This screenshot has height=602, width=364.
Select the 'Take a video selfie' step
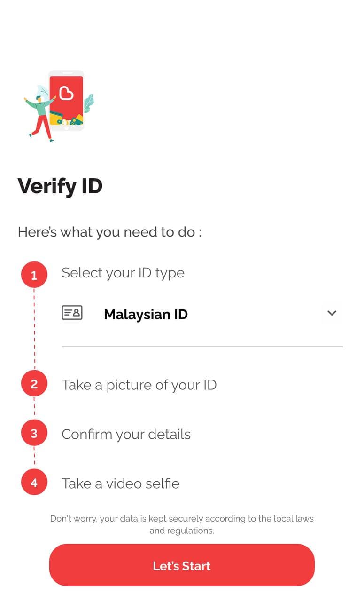(x=120, y=483)
